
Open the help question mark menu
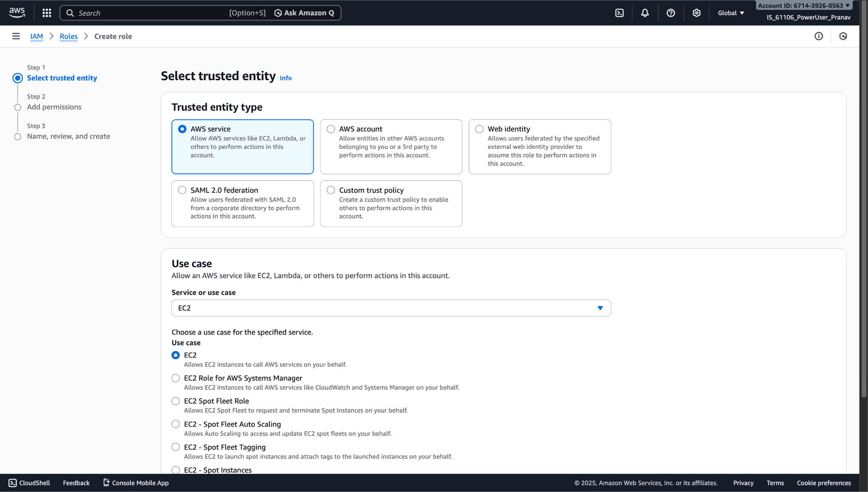click(x=670, y=13)
